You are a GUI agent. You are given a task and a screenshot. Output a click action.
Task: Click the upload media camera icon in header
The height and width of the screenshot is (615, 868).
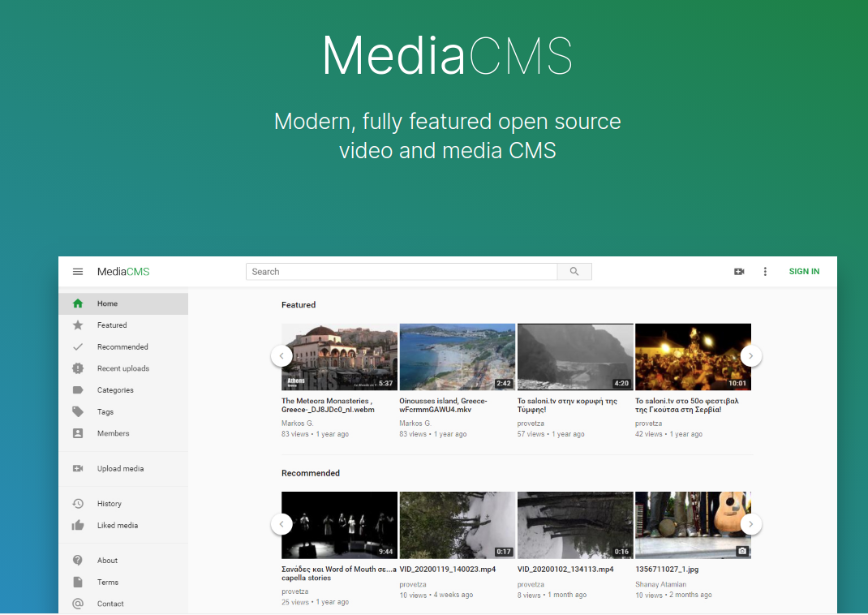click(739, 272)
